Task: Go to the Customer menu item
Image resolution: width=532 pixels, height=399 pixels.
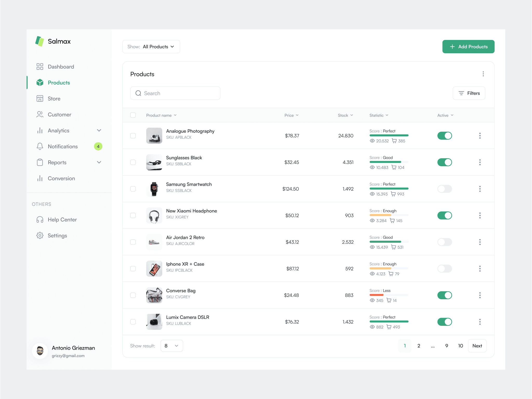Action: pyautogui.click(x=59, y=115)
